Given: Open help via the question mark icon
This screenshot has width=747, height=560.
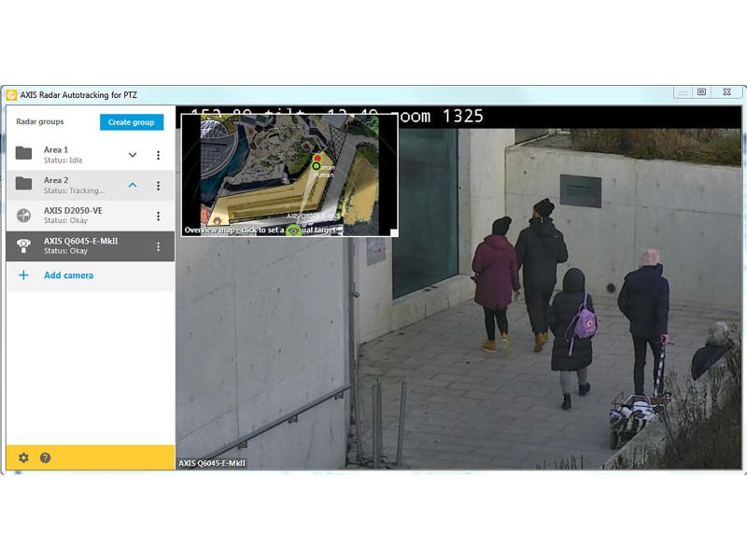Looking at the screenshot, I should 45,457.
